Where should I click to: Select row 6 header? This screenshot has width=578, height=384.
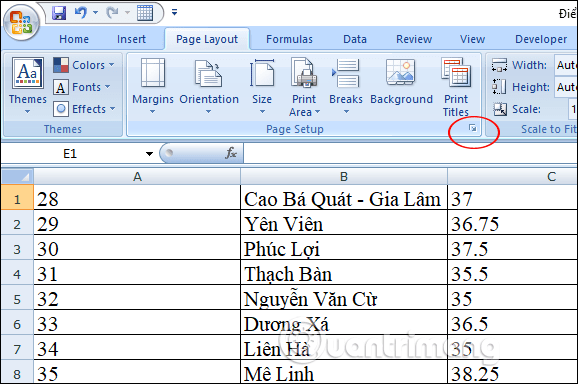17,323
